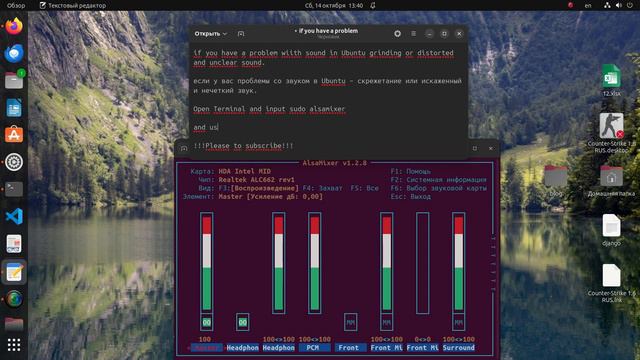
Task: Click F3:[Воспроизведение] view in AlsaMixer
Action: 258,188
